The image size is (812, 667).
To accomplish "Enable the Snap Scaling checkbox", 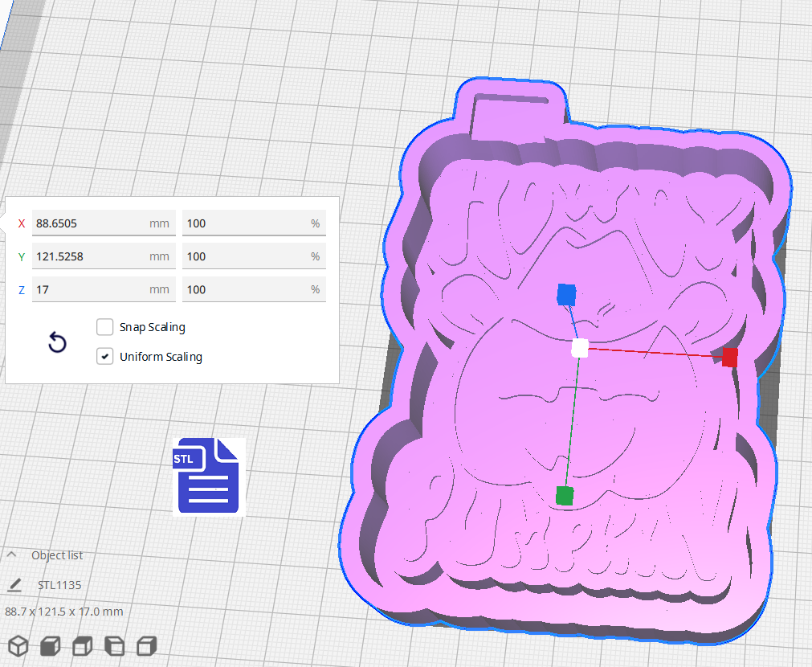I will pyautogui.click(x=104, y=327).
